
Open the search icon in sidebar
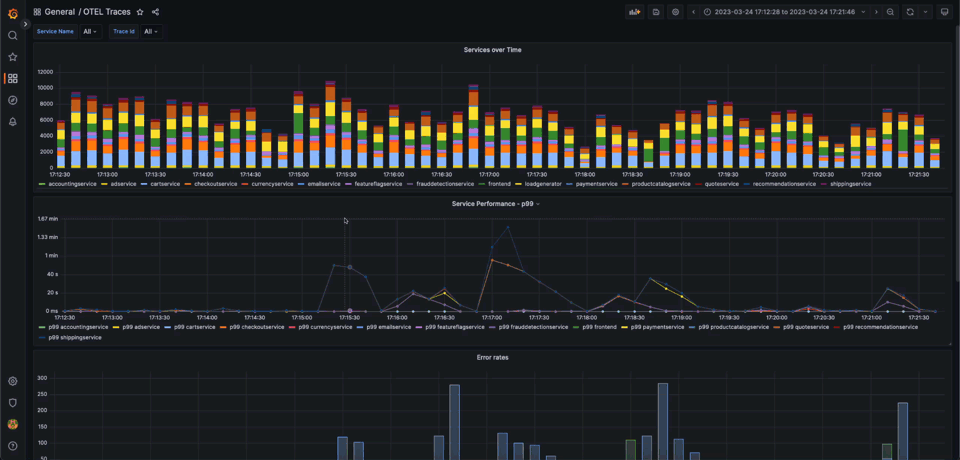pos(13,36)
